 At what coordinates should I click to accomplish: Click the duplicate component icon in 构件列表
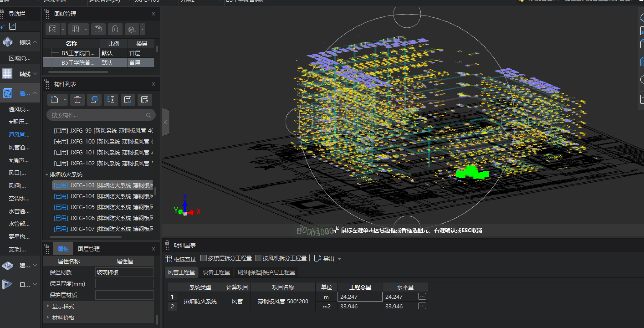coord(94,100)
